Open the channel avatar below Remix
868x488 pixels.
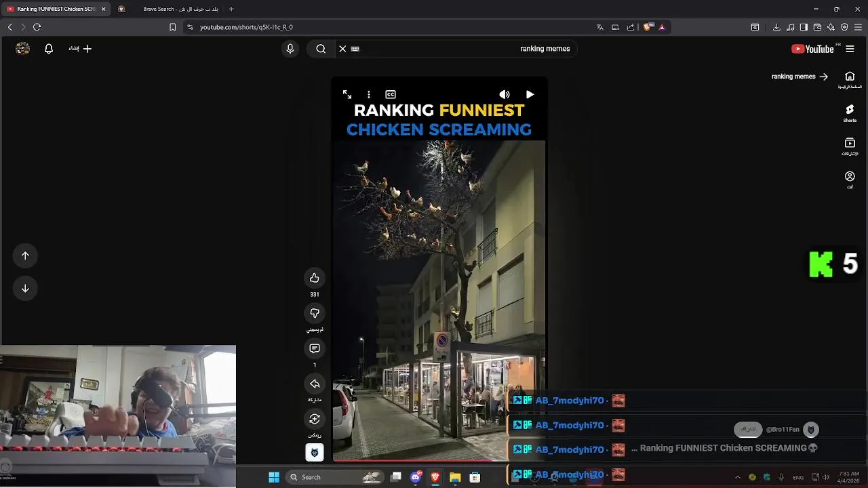coord(315,452)
